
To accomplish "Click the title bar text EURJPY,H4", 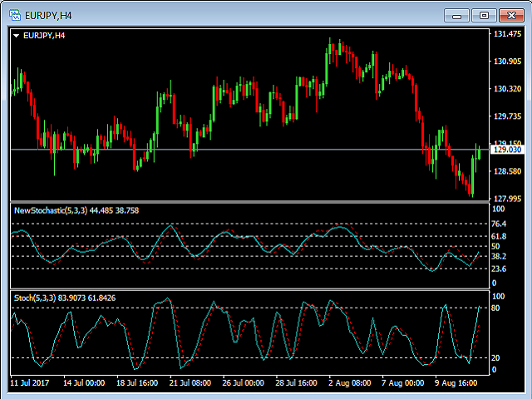I will 48,15.
